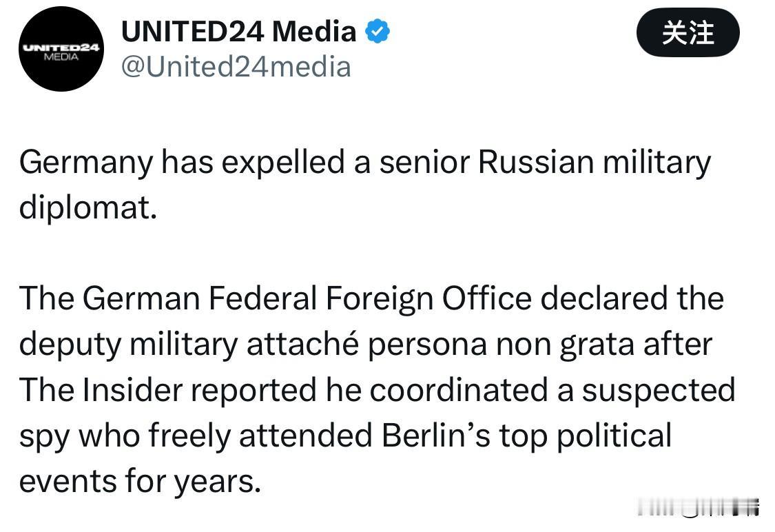
Task: Open the UNITED24 Media display name
Action: click(x=238, y=31)
